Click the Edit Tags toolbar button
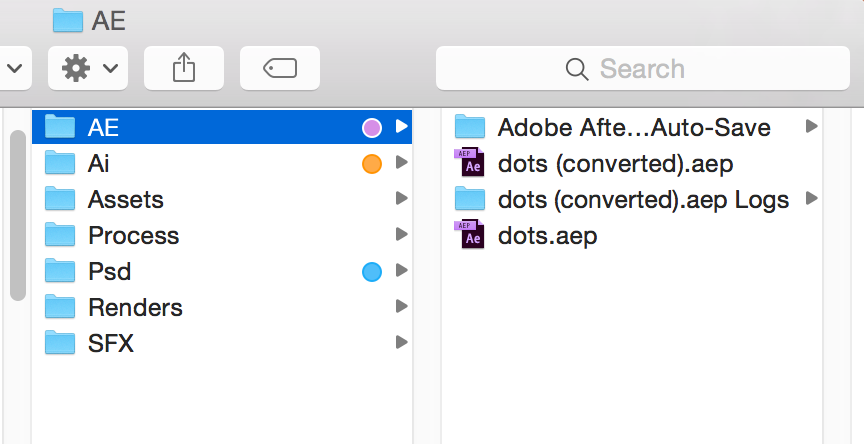This screenshot has width=864, height=444. 280,68
